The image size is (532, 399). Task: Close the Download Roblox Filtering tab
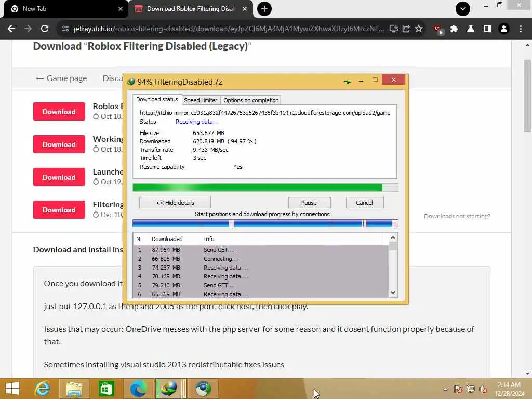[245, 9]
